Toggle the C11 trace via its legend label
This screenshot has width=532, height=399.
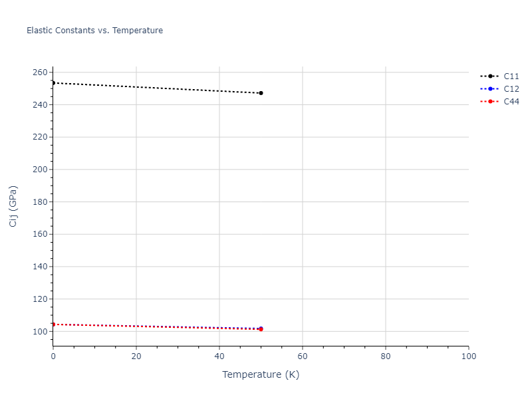click(511, 76)
